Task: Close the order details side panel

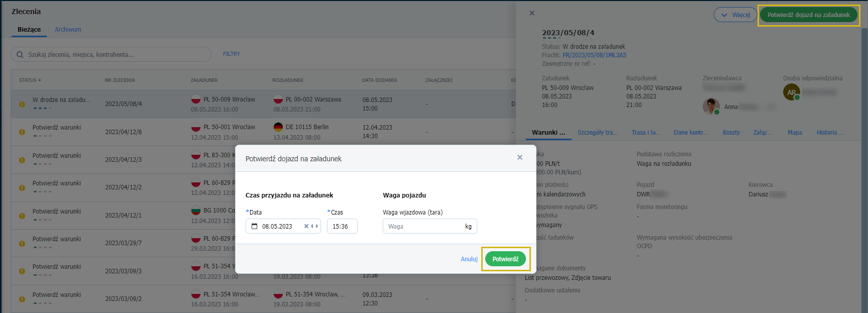Action: click(x=532, y=13)
